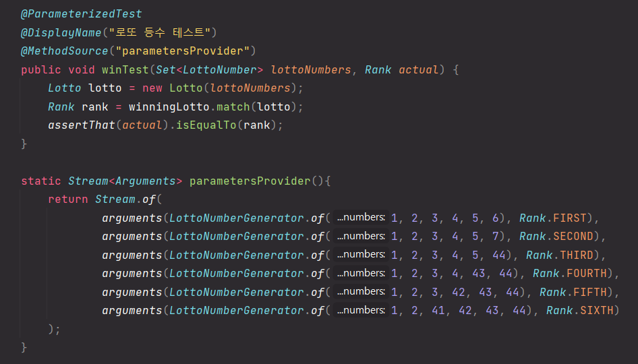Click the ...numbers: hint on the Rank.THIRD row
This screenshot has height=364, width=638.
(361, 255)
